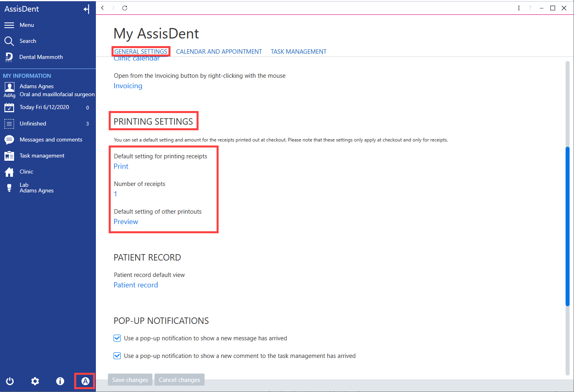Screen dimensions: 574x392
Task: Click the vertical scrollbar thumb
Action: coord(568,227)
